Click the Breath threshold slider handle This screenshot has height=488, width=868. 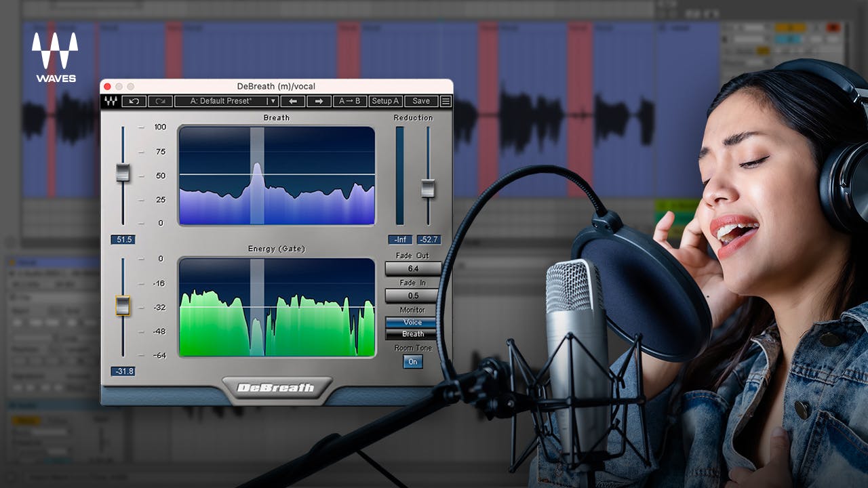[x=123, y=173]
